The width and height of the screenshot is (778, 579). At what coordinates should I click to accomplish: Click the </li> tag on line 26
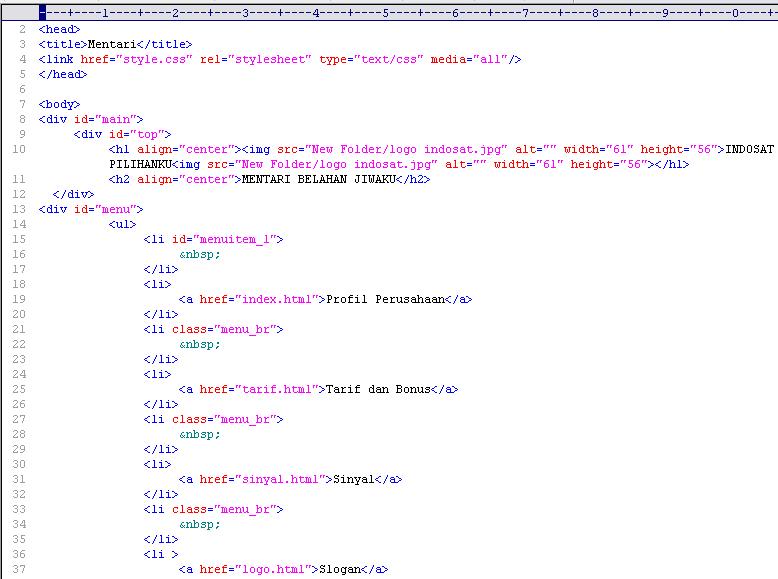tap(161, 404)
